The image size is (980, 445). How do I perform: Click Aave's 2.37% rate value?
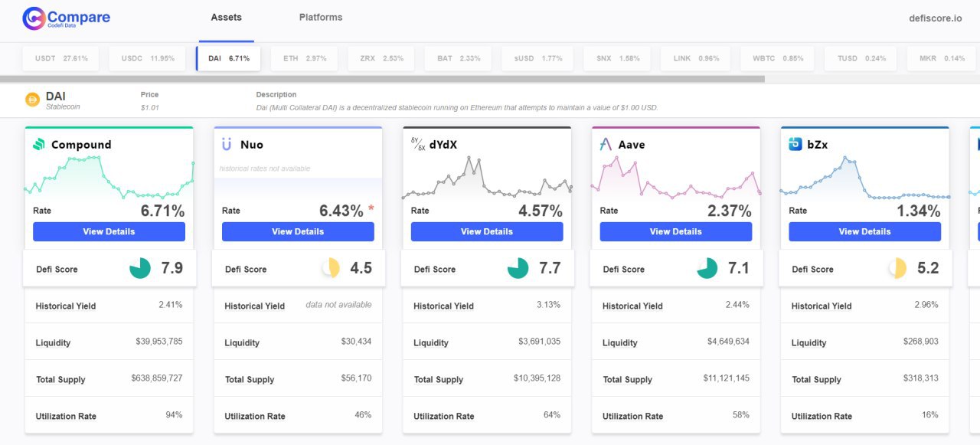730,211
